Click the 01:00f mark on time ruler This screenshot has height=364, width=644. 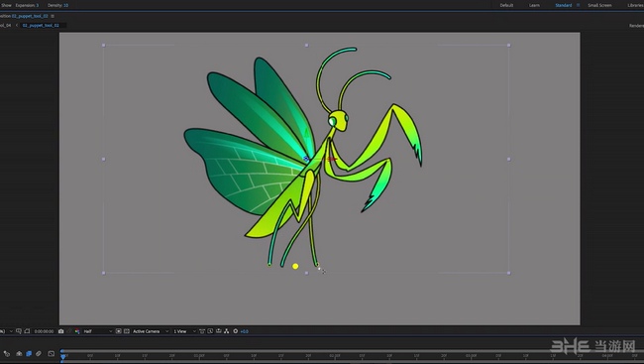(x=199, y=355)
